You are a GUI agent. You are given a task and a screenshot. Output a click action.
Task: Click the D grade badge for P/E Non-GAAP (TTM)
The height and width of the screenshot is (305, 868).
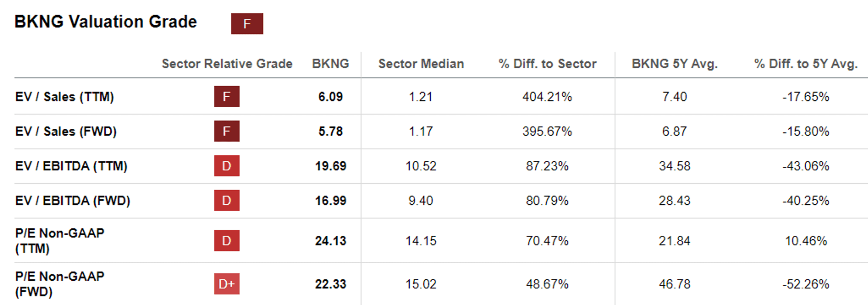pos(226,241)
